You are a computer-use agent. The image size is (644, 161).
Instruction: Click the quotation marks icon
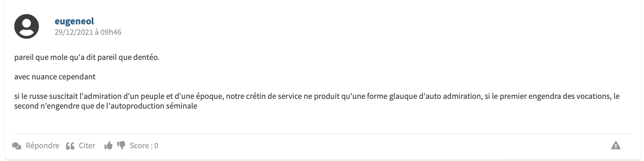coord(70,146)
